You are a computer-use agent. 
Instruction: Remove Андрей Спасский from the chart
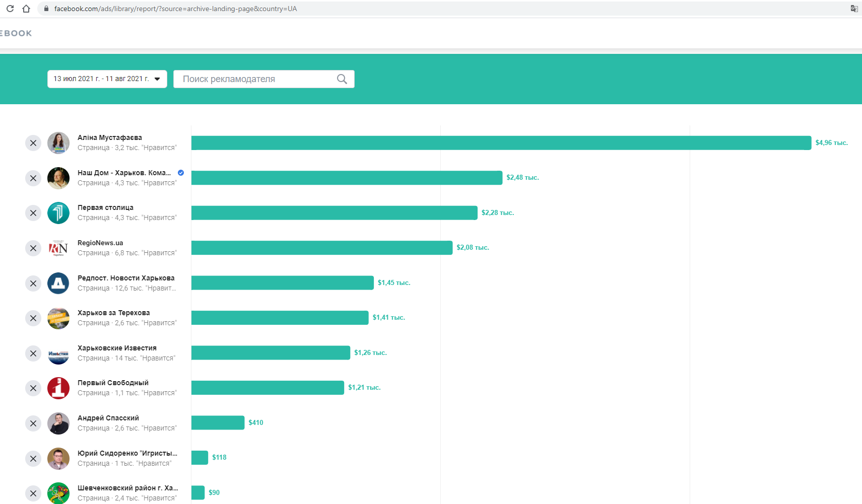coord(33,423)
